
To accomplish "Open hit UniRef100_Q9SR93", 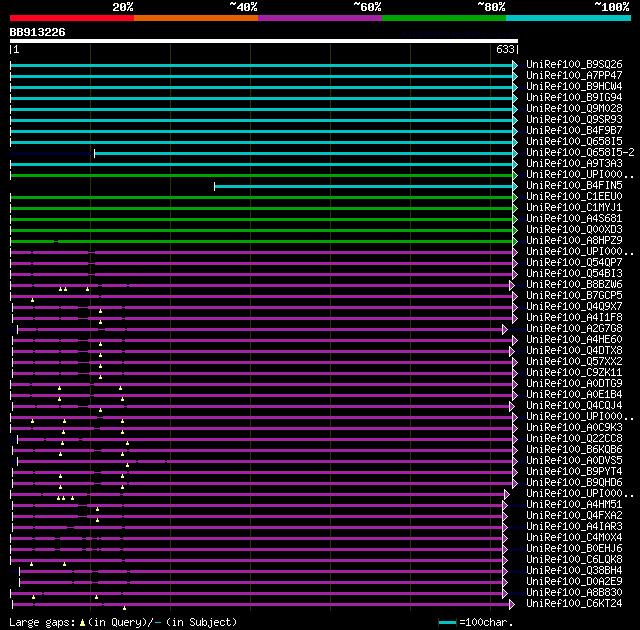I will (x=574, y=120).
